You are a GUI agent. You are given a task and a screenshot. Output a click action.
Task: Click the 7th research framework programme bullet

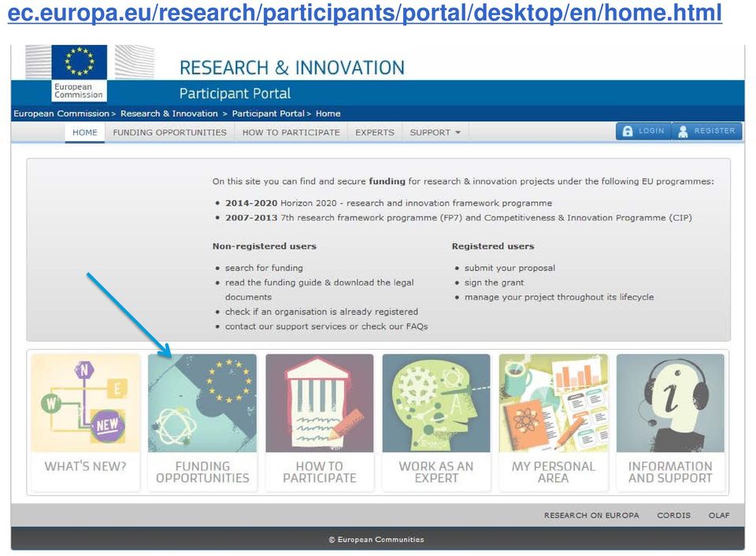click(x=458, y=217)
